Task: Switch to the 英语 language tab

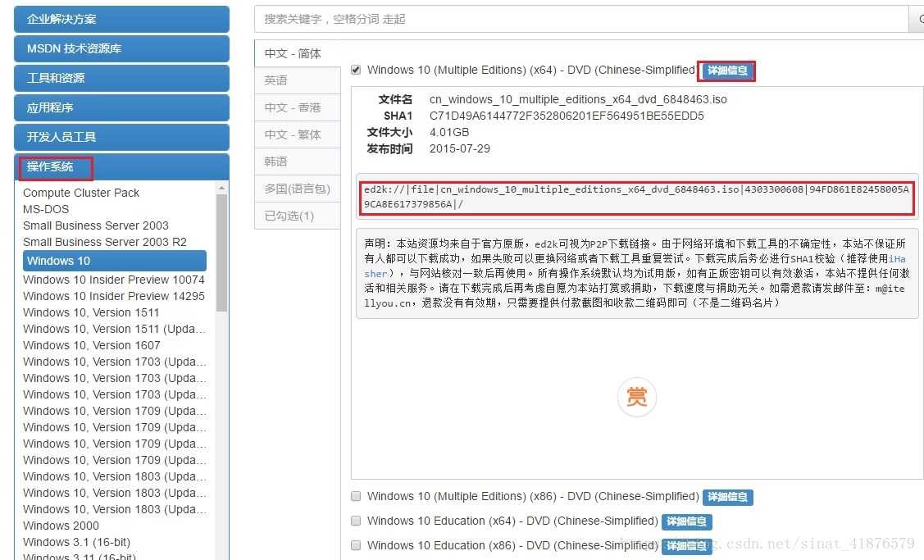Action: [298, 80]
